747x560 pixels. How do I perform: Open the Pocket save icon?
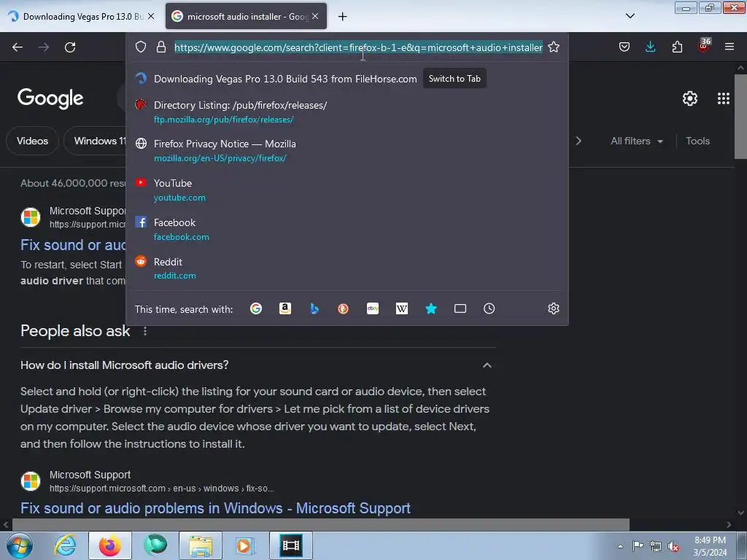(624, 47)
